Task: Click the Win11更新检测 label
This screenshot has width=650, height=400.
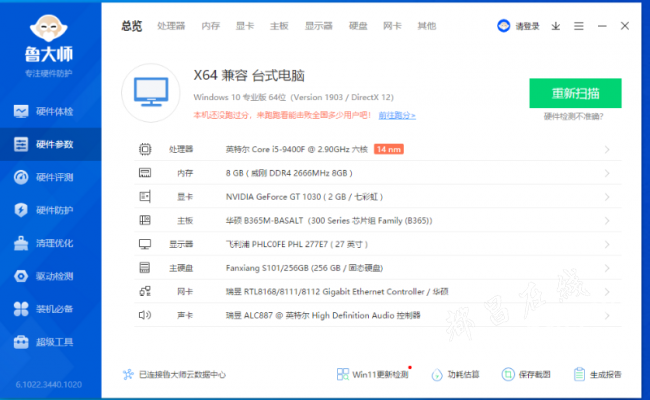Action: 380,375
